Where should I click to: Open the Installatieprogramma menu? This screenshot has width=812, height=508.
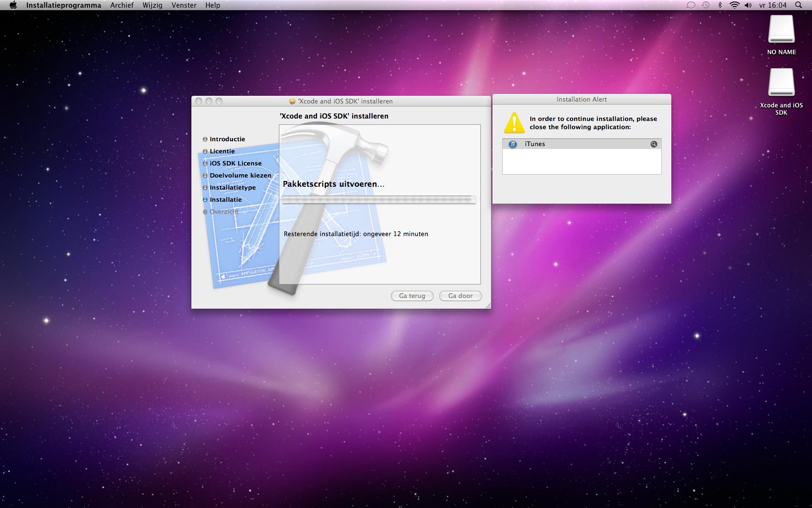pyautogui.click(x=64, y=5)
